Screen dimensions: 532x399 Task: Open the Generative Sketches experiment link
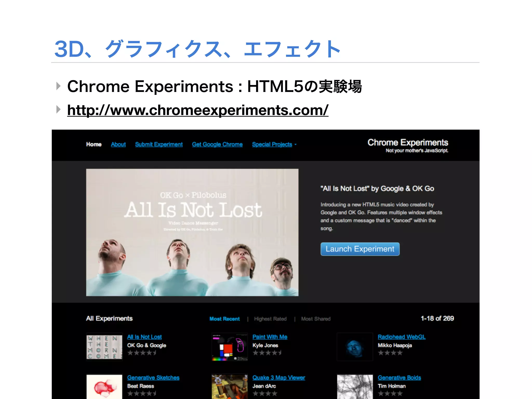pos(153,378)
